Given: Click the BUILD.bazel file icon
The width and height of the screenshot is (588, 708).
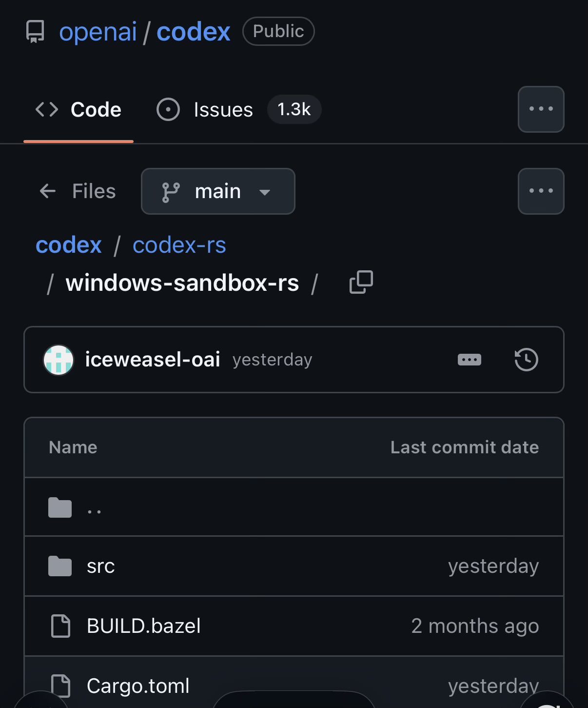Looking at the screenshot, I should coord(61,626).
